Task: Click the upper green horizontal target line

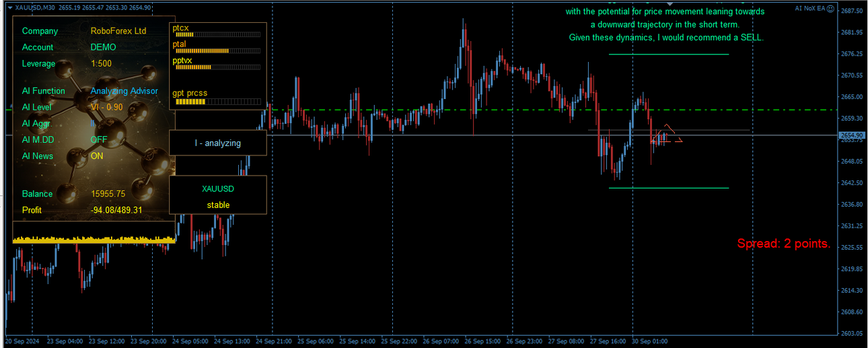Action: click(669, 54)
